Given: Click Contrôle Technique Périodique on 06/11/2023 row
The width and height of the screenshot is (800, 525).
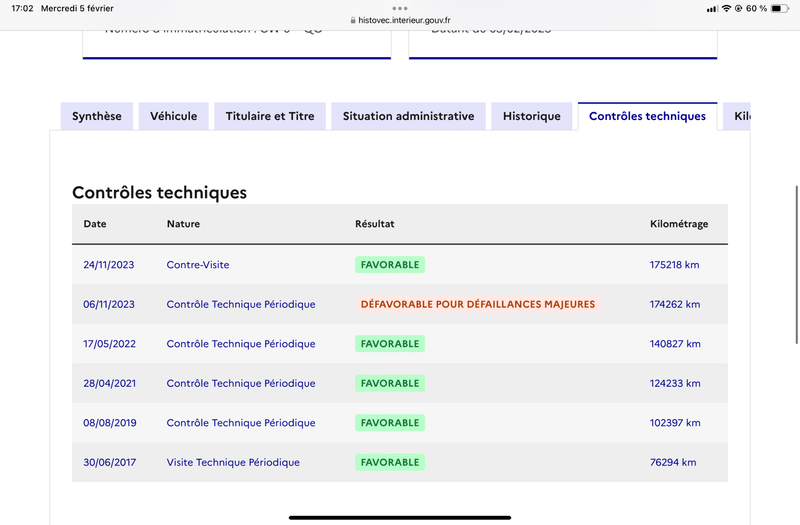Looking at the screenshot, I should [241, 304].
